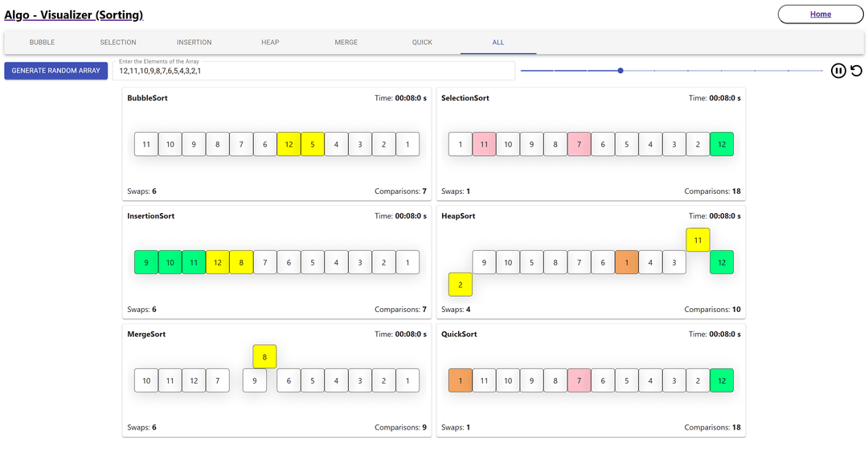Viewport: 868px width, 452px height.
Task: Go to the Heap tab
Action: coord(270,43)
